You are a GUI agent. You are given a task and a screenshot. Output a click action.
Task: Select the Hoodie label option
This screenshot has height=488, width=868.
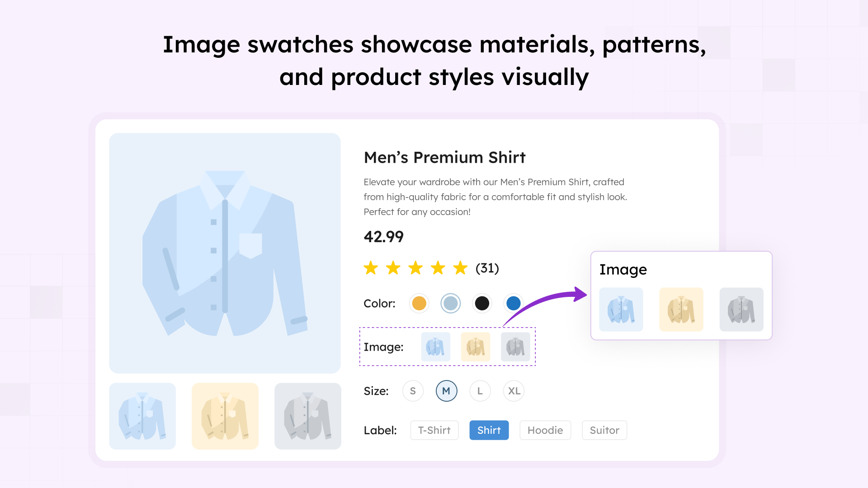(x=545, y=430)
